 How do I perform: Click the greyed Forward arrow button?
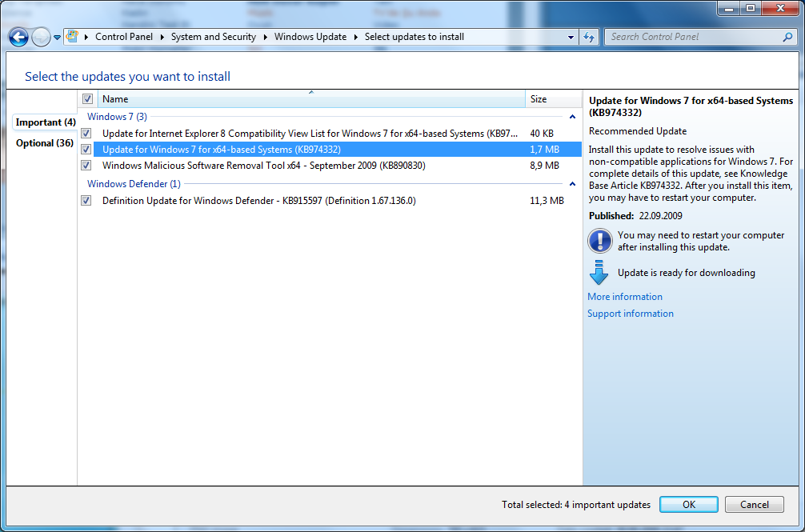pyautogui.click(x=41, y=37)
